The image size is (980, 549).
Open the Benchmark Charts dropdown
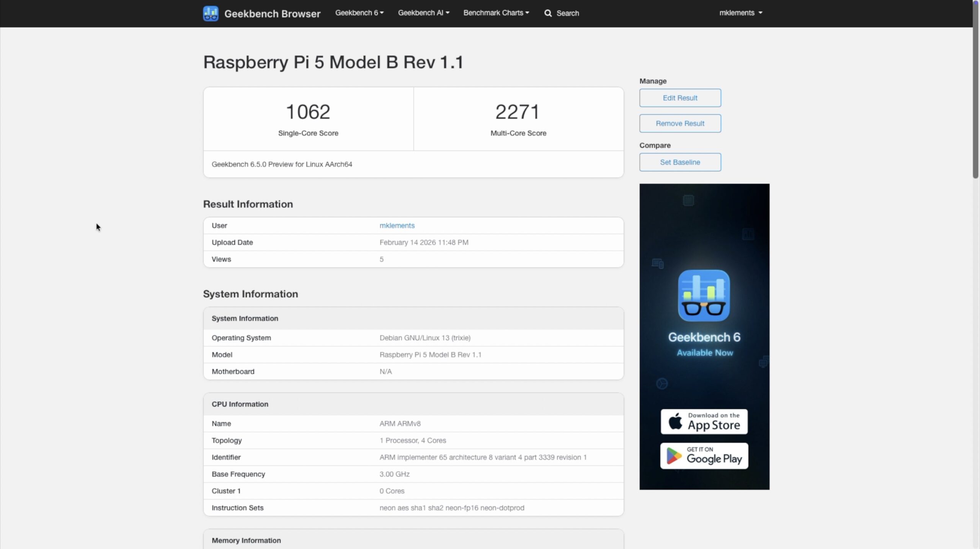point(496,13)
